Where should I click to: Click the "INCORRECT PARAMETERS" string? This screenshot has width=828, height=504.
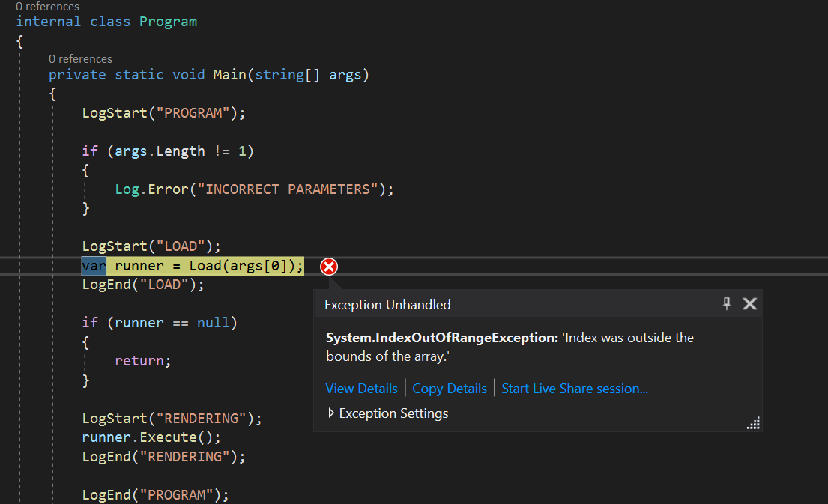288,189
